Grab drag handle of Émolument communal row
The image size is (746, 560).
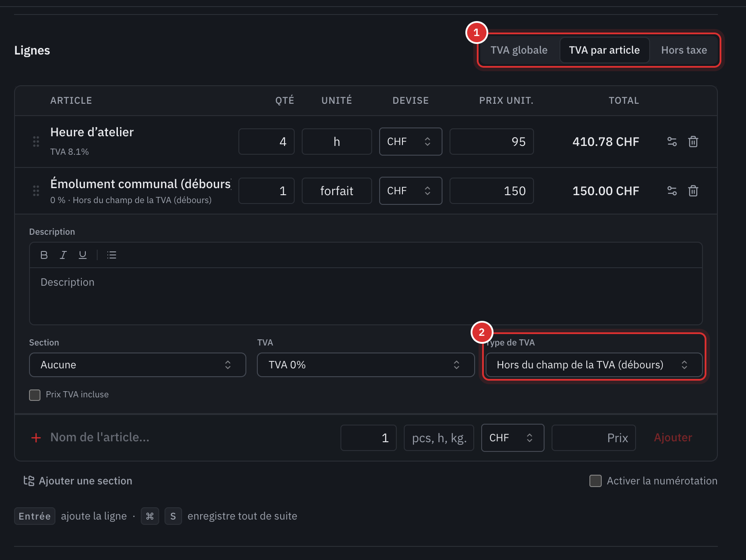[36, 191]
